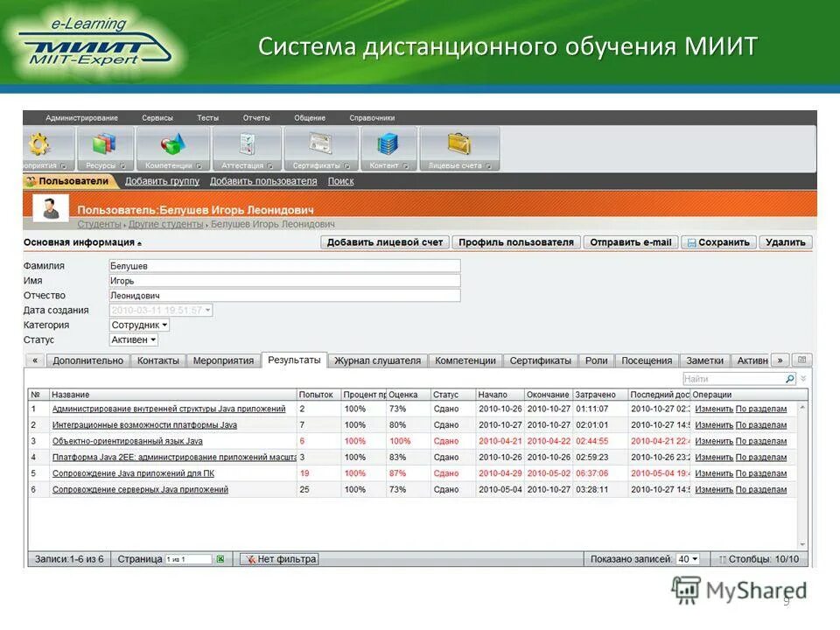This screenshot has height=630, width=840.
Task: Switch to the Сертификаты tab
Action: click(541, 360)
